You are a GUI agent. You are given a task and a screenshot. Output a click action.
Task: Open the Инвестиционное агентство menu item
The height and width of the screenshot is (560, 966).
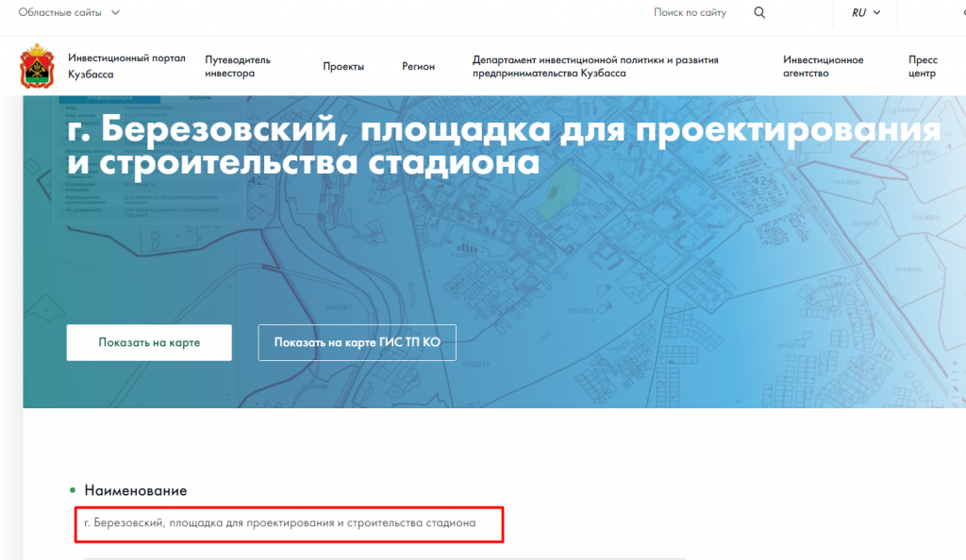click(x=823, y=66)
